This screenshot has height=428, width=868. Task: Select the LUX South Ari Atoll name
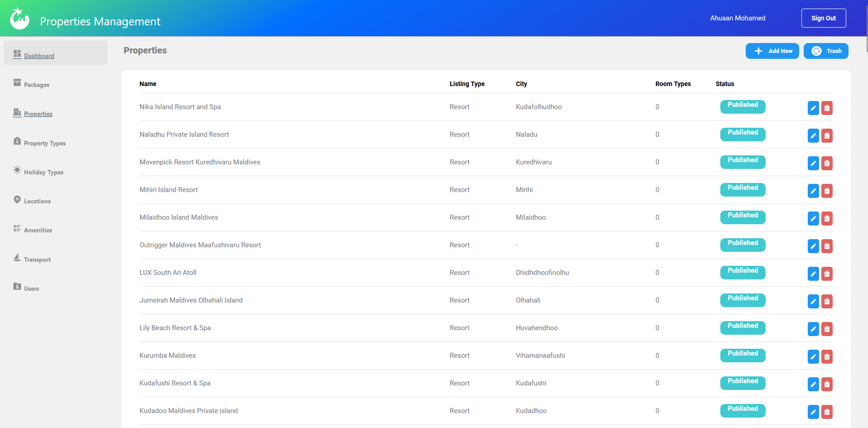(168, 273)
